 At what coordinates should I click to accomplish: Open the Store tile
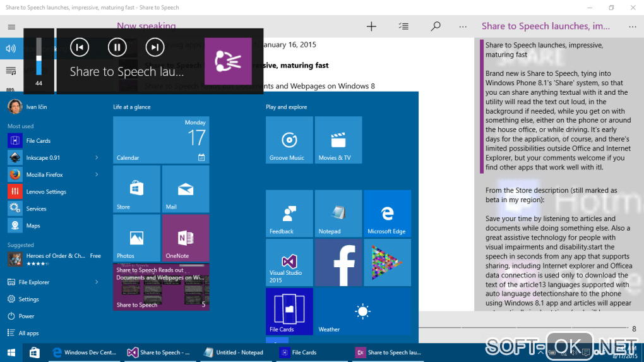point(137,189)
